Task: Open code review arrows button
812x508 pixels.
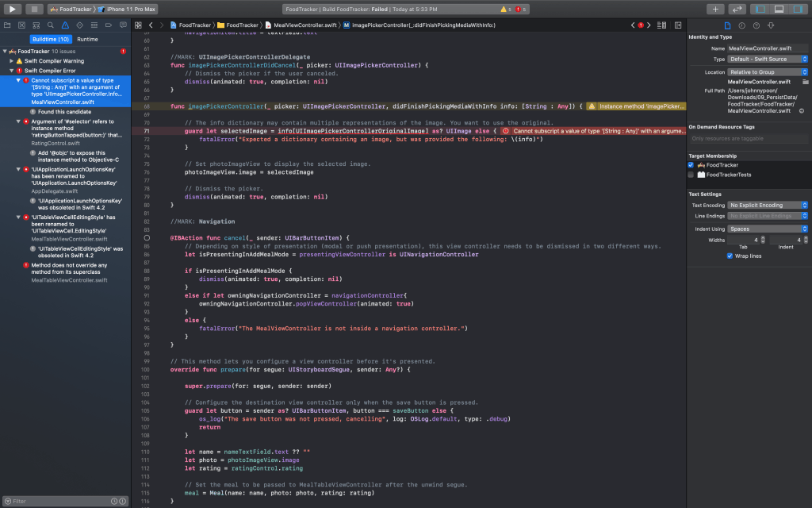Action: point(737,9)
